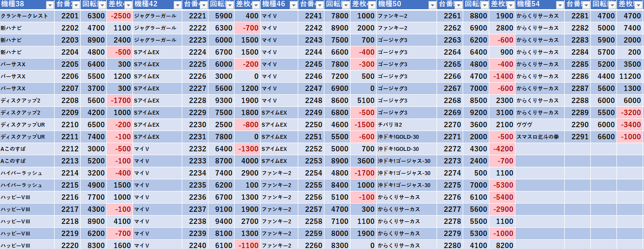Viewport: 644px width, 249px height.
Task: Open 回転 filter arrow in the 機種38 group
Action: click(102, 5)
